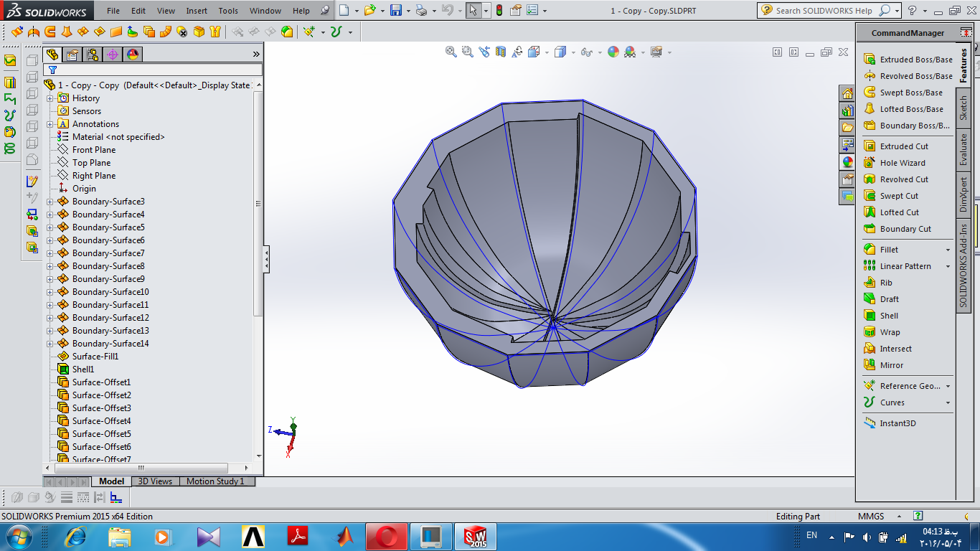The image size is (980, 551).
Task: Select the Hole Wizard tool
Action: pyautogui.click(x=903, y=163)
